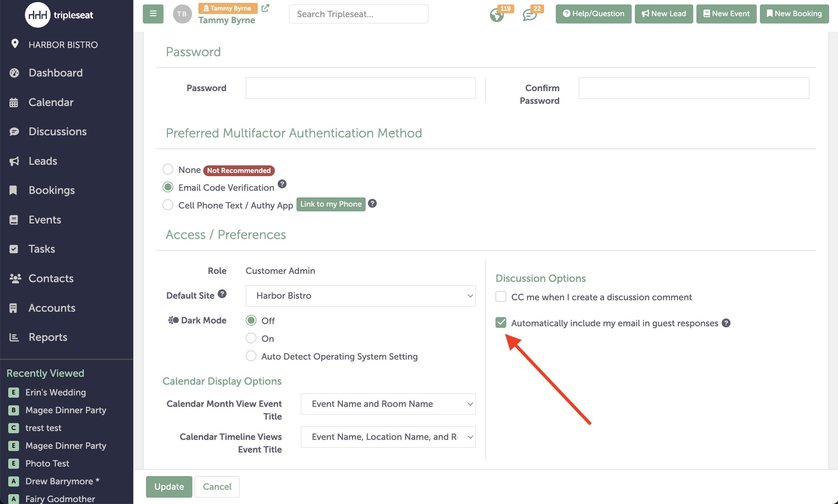Open help icon next to Email Code Verification
Image resolution: width=838 pixels, height=504 pixels.
pos(282,184)
